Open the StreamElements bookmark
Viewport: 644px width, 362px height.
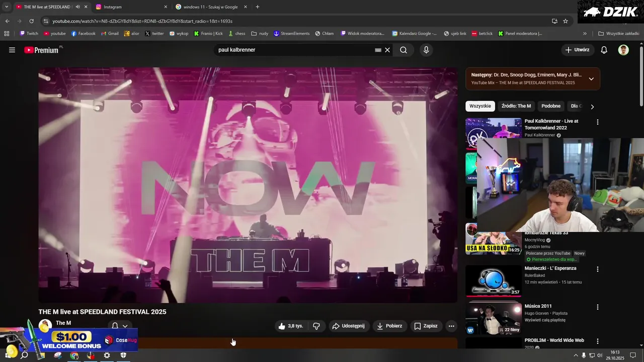(x=291, y=34)
